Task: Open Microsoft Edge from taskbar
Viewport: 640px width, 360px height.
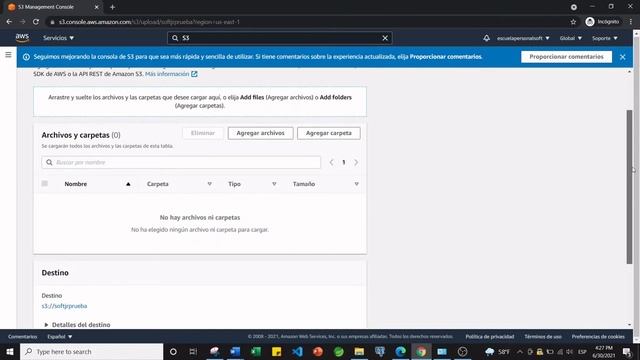Action: (400, 351)
